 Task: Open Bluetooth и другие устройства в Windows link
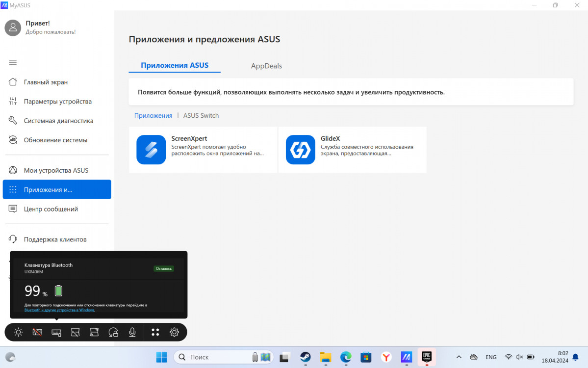[x=60, y=310]
